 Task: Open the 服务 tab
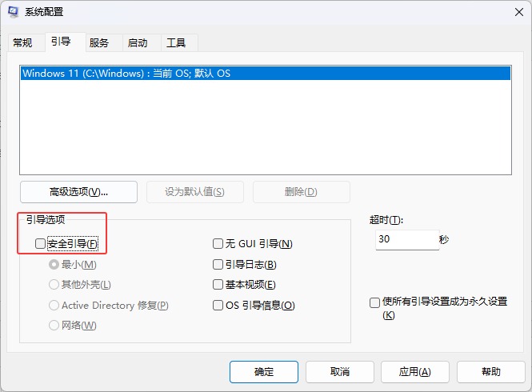(99, 42)
